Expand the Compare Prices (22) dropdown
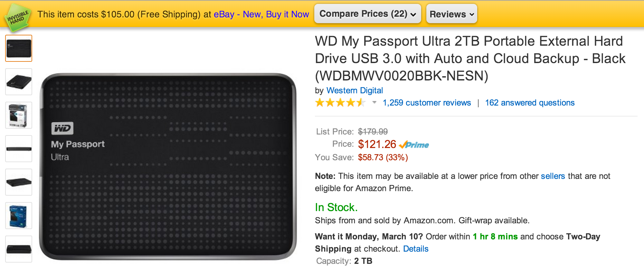The height and width of the screenshot is (269, 644). (x=367, y=14)
